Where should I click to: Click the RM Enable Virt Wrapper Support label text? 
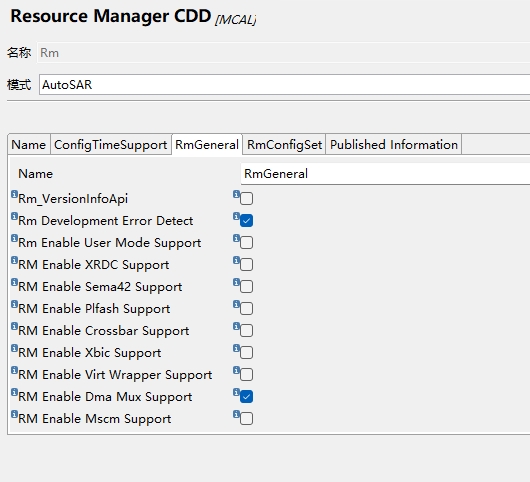[x=115, y=375]
